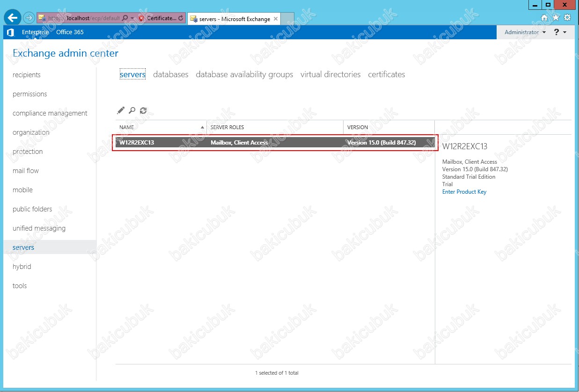Viewport: 579px width, 392px height.
Task: Select the Enterprise header tab
Action: [35, 32]
